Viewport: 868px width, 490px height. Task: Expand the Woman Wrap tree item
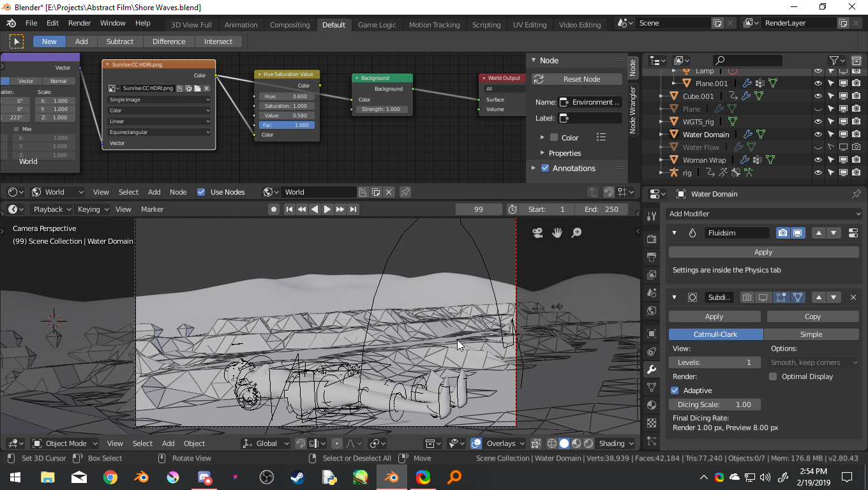[x=662, y=160]
